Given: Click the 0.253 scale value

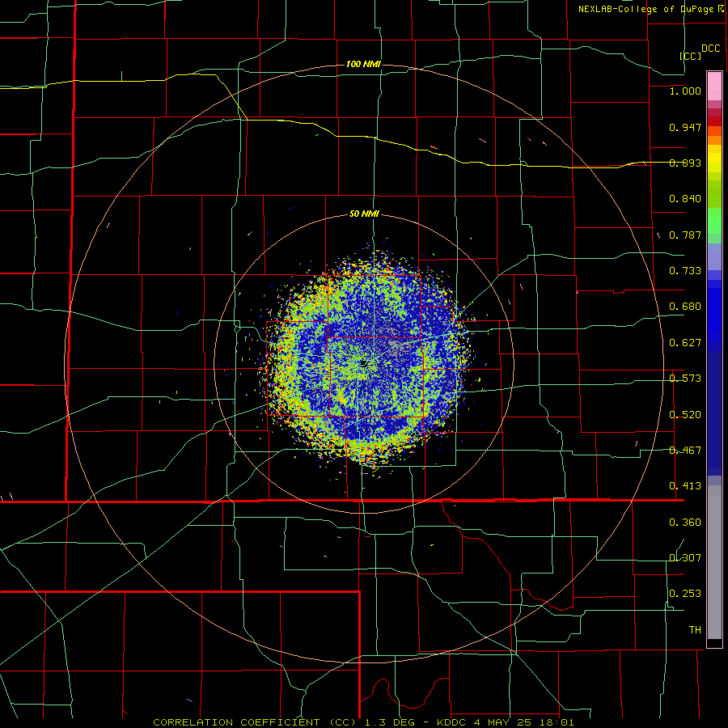Looking at the screenshot, I should (685, 594).
